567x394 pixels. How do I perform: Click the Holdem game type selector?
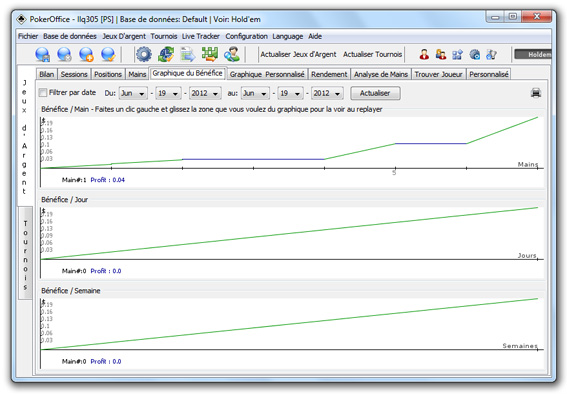pyautogui.click(x=533, y=55)
